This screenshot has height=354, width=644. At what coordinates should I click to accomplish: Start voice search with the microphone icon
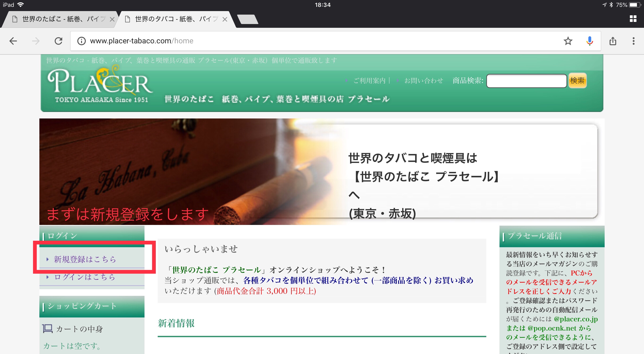point(590,41)
